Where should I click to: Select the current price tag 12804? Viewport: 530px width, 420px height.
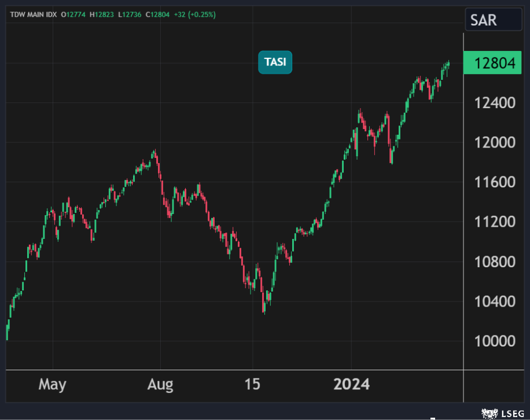494,63
